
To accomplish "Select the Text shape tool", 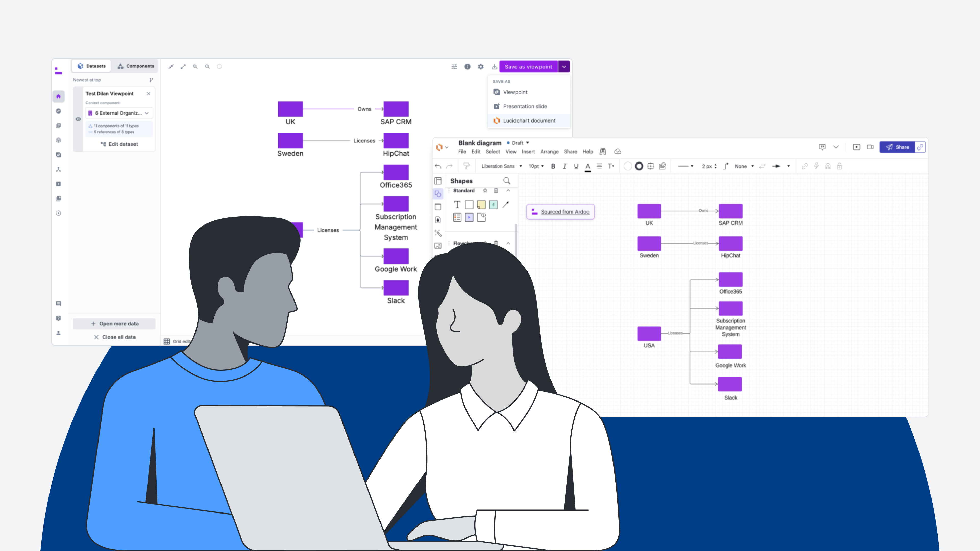I will click(457, 205).
